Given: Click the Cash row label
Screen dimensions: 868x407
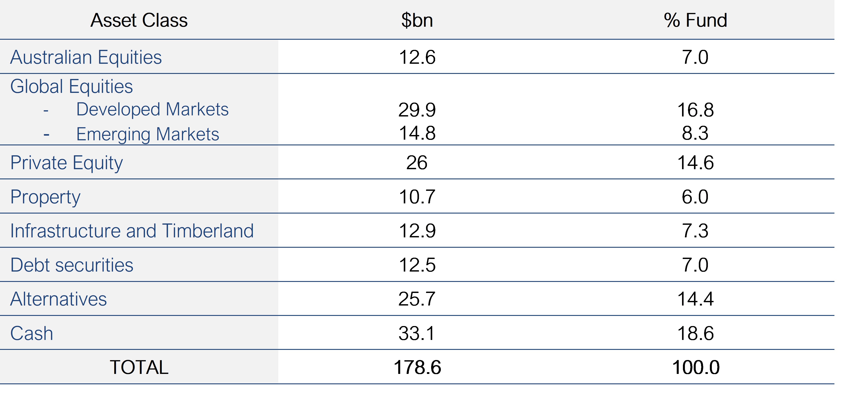Looking at the screenshot, I should [x=32, y=333].
